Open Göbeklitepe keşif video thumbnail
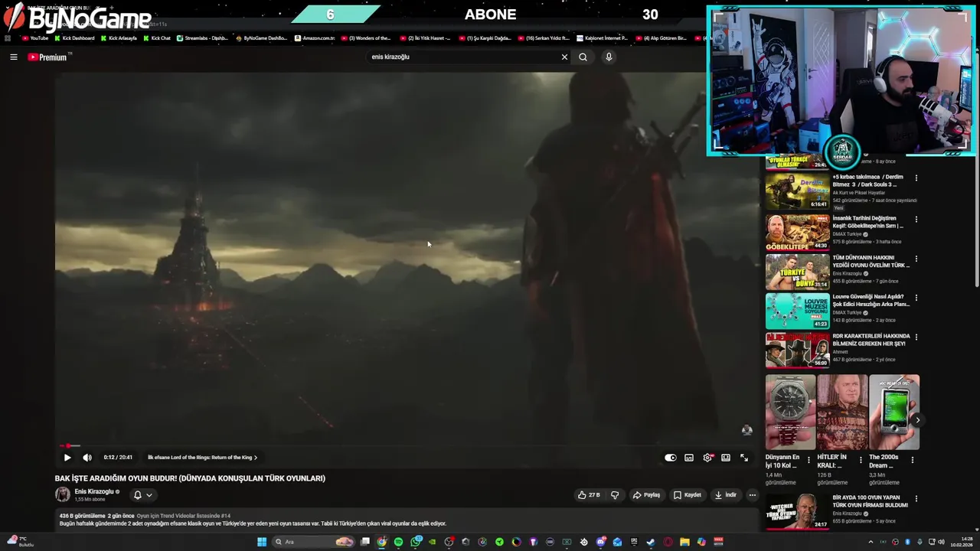980x551 pixels. 797,232
